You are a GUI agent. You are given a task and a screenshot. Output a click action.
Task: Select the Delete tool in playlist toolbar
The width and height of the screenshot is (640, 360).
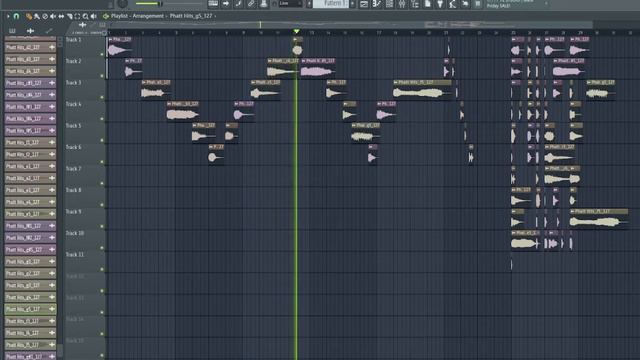pyautogui.click(x=45, y=16)
